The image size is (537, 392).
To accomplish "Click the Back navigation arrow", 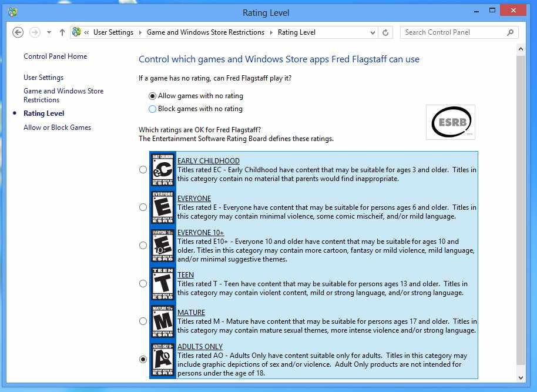I will pos(18,32).
